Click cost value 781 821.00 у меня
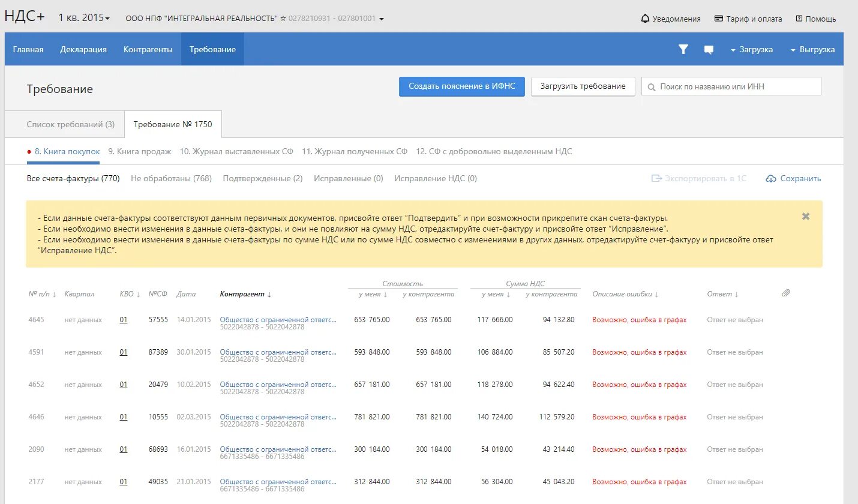The image size is (858, 504). pos(372,417)
